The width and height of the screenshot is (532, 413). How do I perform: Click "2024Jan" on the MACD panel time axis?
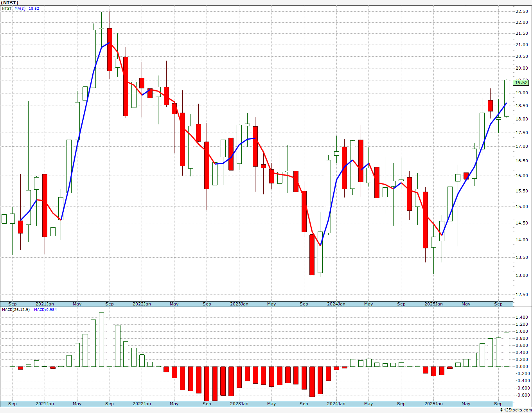point(336,404)
